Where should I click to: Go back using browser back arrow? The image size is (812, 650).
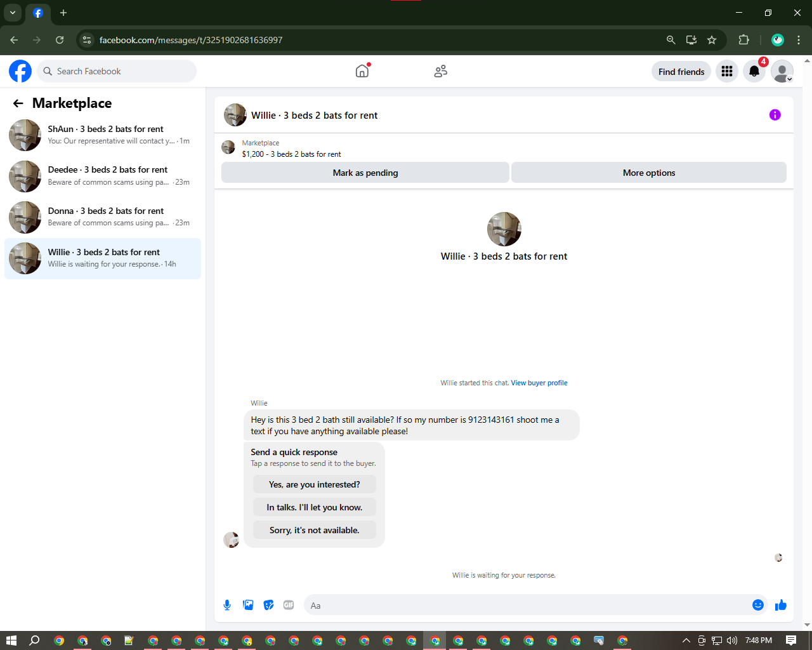[x=14, y=40]
